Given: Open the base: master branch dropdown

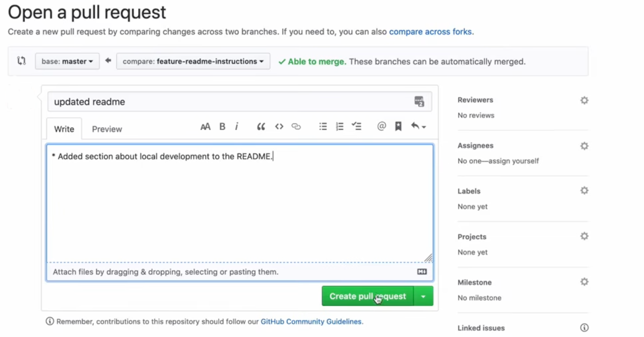Looking at the screenshot, I should coord(67,61).
